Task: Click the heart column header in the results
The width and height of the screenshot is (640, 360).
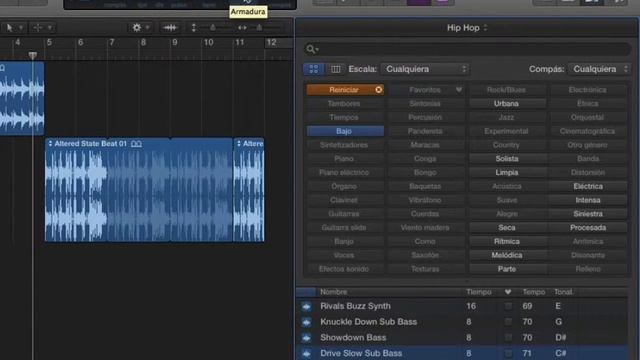Action: (x=508, y=292)
